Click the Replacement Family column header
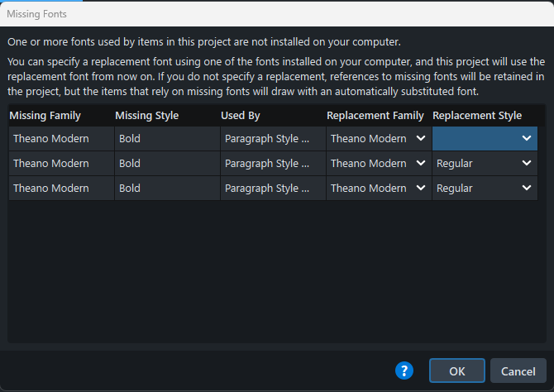The height and width of the screenshot is (392, 554). pos(375,116)
